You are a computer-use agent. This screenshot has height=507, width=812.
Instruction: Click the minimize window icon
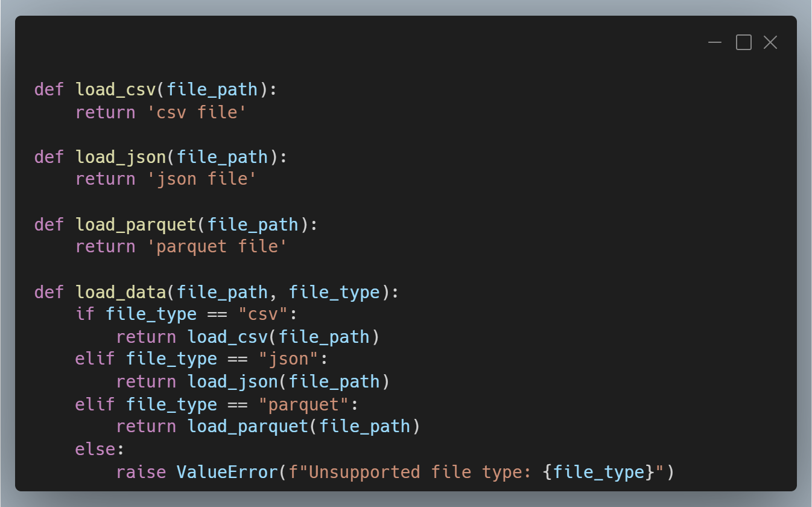[x=715, y=42]
